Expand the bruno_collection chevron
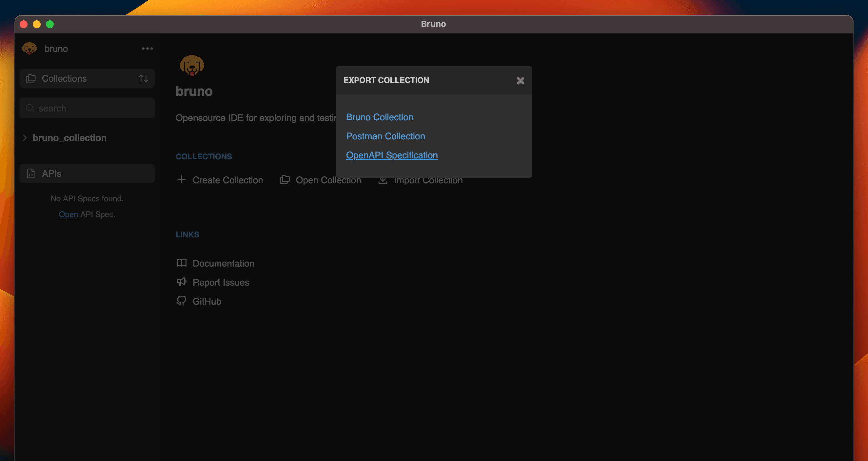Viewport: 868px width, 461px height. click(25, 137)
